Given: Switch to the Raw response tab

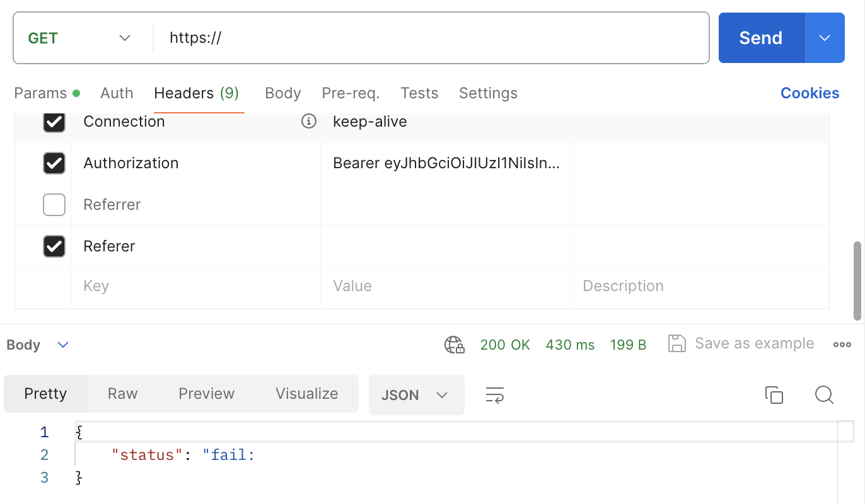Looking at the screenshot, I should tap(122, 393).
